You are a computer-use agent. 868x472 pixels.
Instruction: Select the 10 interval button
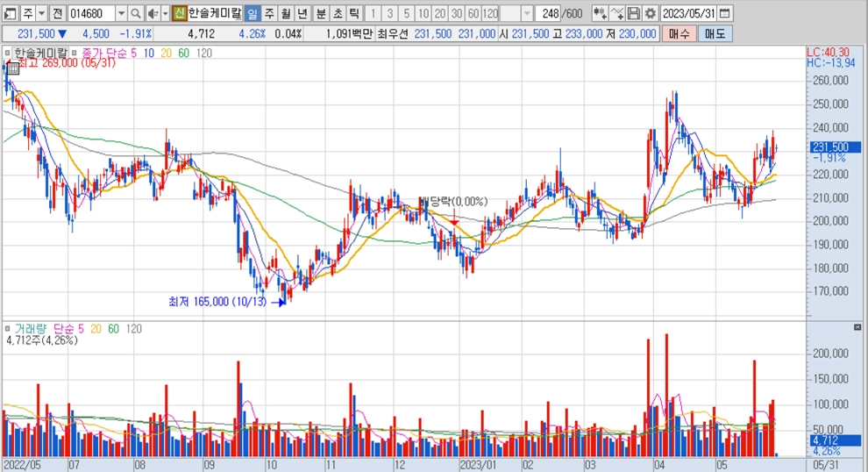(423, 13)
